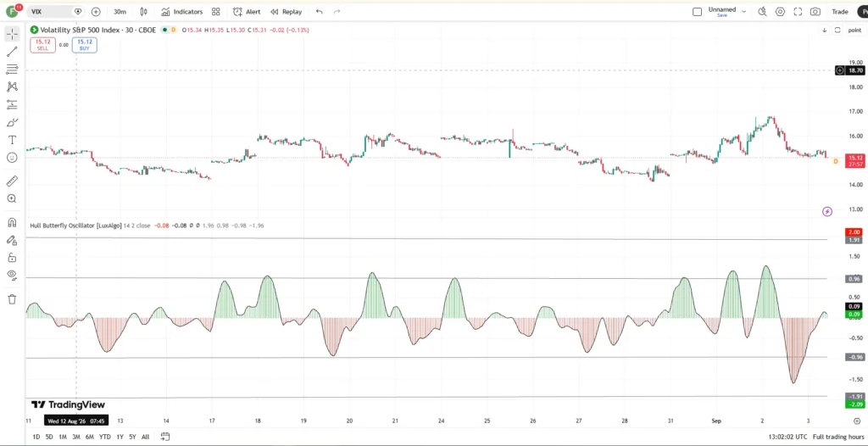The width and height of the screenshot is (868, 446).
Task: Select the crosshair cursor tool
Action: pyautogui.click(x=12, y=35)
